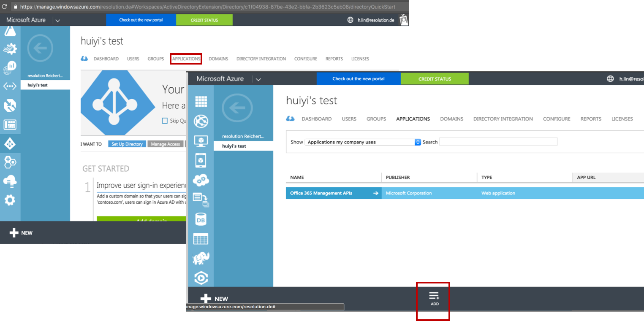Open DOMAINS tab in back window
The image size is (644, 321).
(218, 59)
